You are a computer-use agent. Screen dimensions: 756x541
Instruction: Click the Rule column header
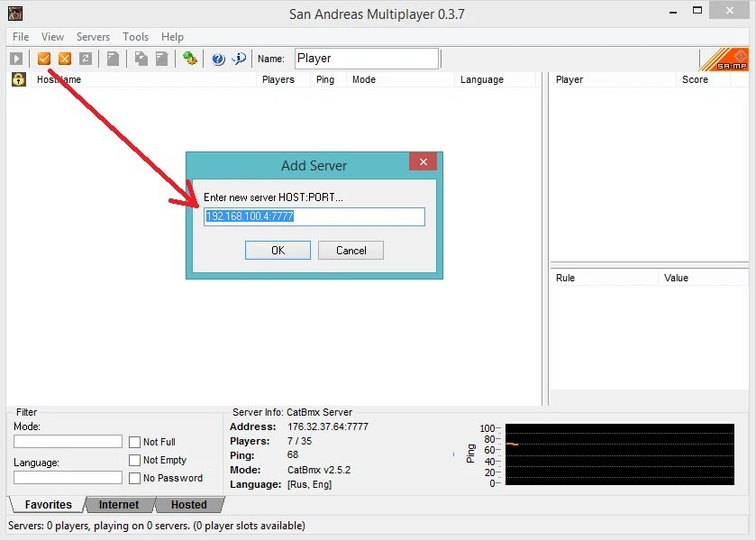tap(604, 278)
